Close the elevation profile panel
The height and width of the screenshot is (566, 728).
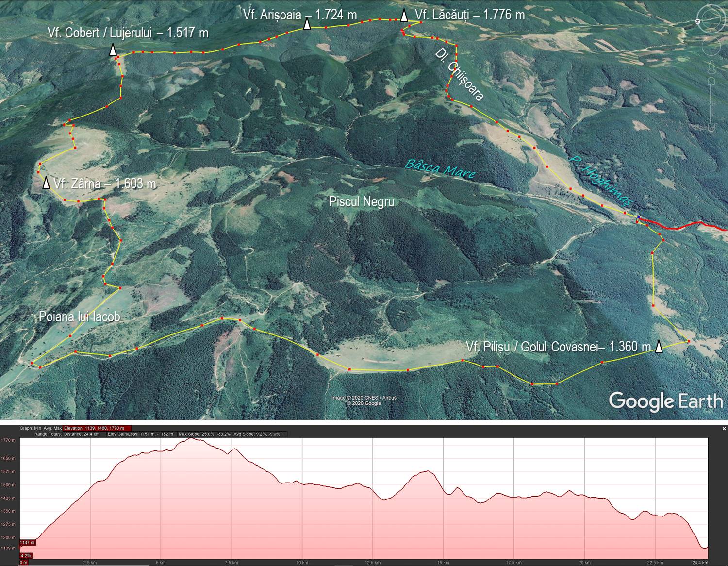[x=724, y=429]
